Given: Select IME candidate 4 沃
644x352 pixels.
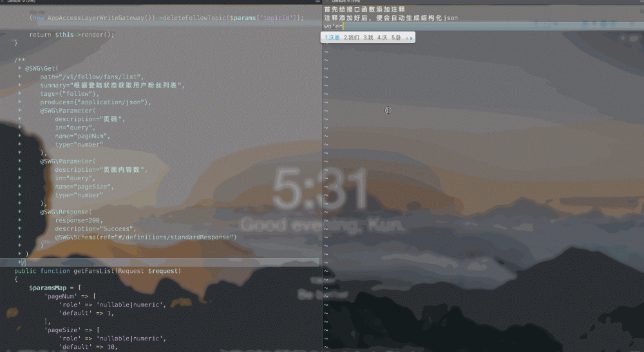Looking at the screenshot, I should (x=382, y=38).
